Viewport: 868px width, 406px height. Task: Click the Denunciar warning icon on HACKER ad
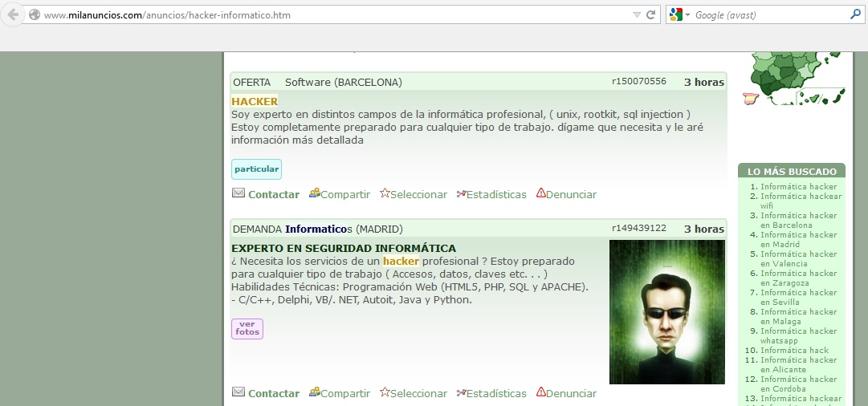[x=541, y=193]
